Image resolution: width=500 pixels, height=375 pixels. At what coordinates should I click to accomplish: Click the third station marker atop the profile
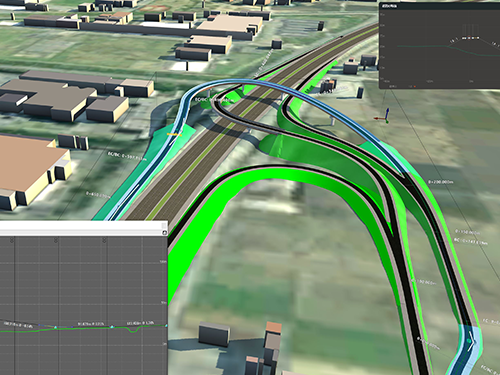click(104, 240)
